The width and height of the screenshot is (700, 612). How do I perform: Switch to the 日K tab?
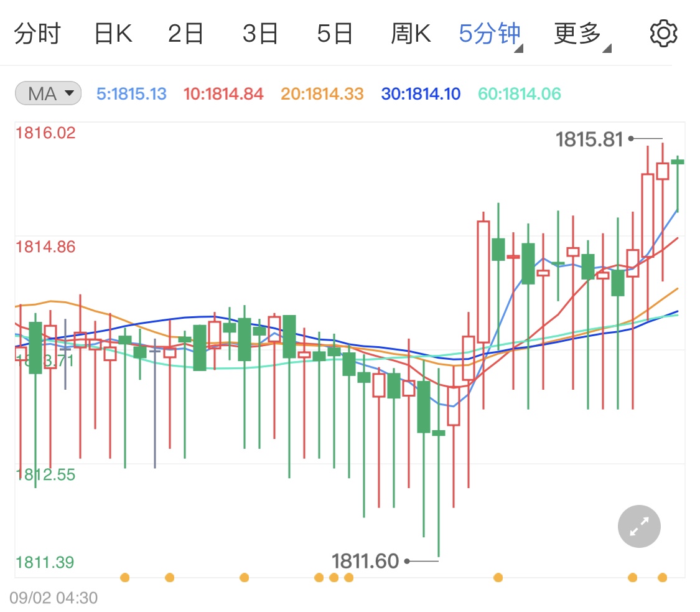pos(113,34)
